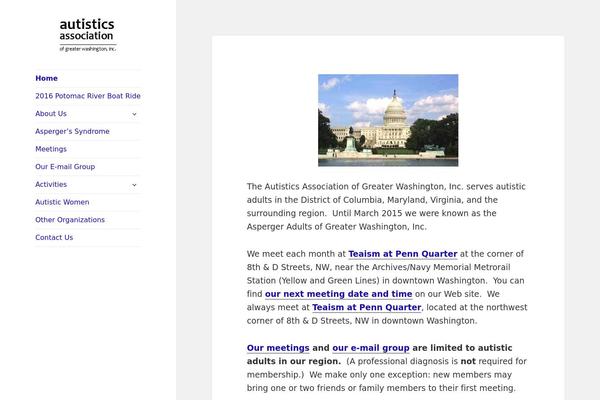Open the Autistic Women page
Viewport: 600px width, 400px height.
[62, 202]
